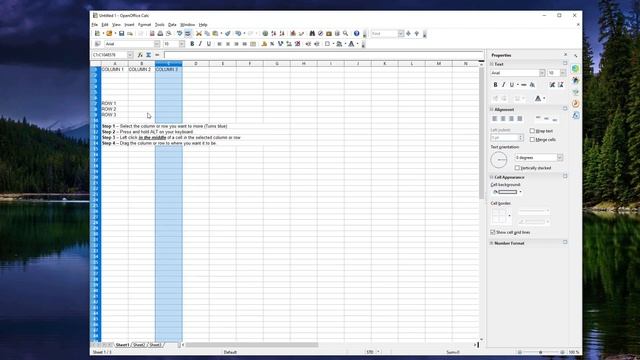Click the Sum sigma icon
Viewport: 640px width, 360px height.
(149, 55)
